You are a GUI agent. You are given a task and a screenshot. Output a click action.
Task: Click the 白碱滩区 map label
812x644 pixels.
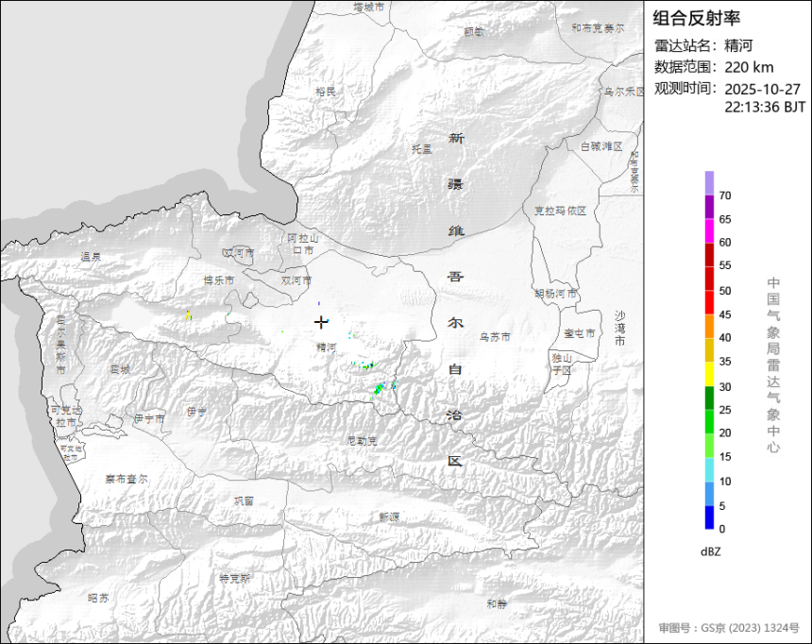601,146
